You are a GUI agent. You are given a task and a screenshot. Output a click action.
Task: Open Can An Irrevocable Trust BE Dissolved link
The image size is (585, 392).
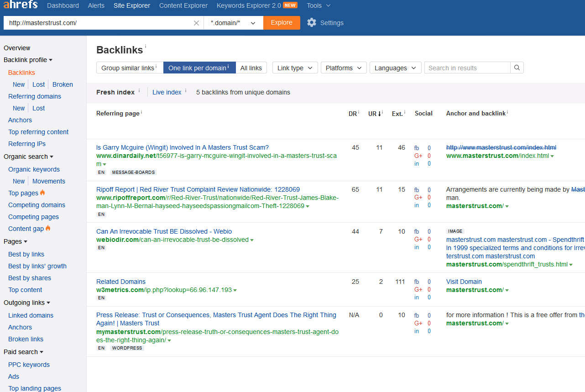[x=164, y=231]
